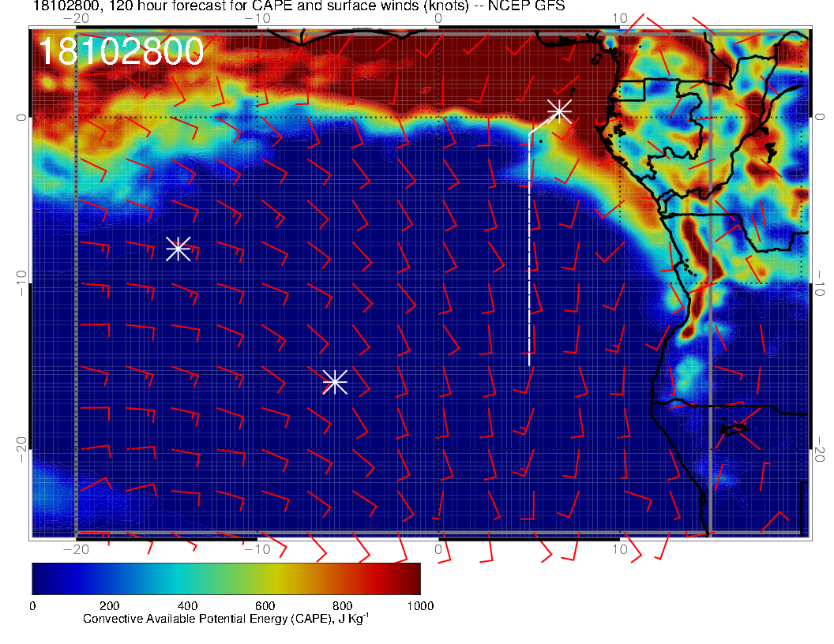Click colorbar tick label 400

click(187, 606)
